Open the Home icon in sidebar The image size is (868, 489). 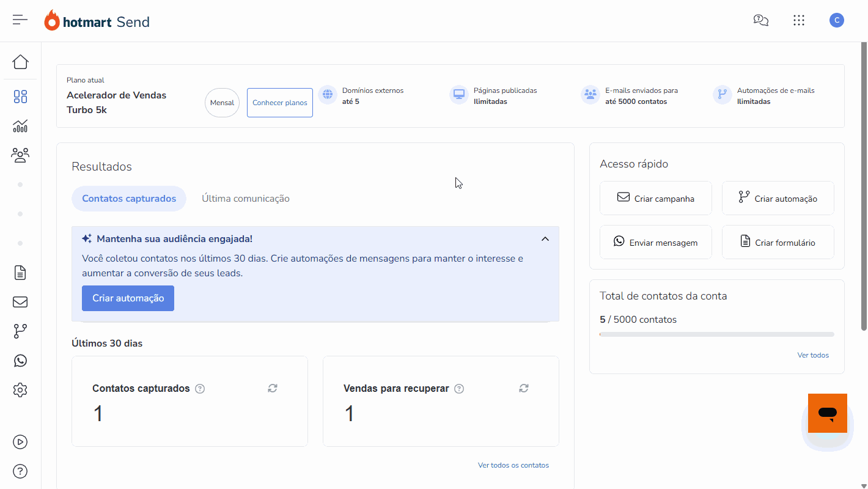[x=20, y=62]
